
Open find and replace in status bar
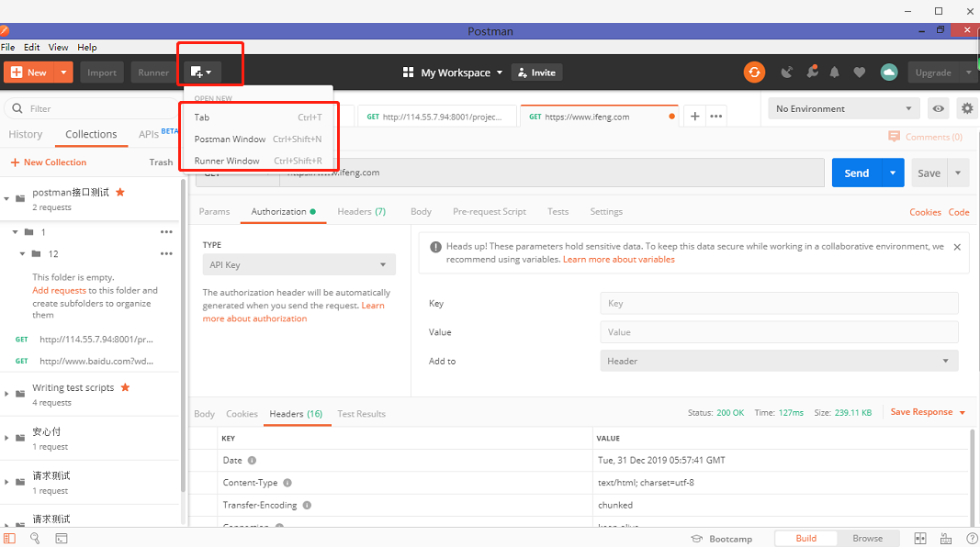tap(35, 538)
